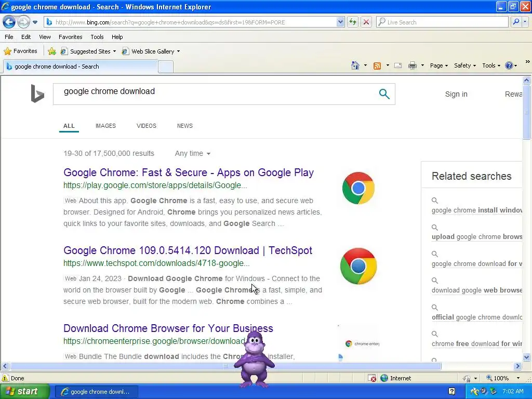Viewport: 532px width, 399px height.
Task: Open the play.google.com URL link
Action: [155, 185]
